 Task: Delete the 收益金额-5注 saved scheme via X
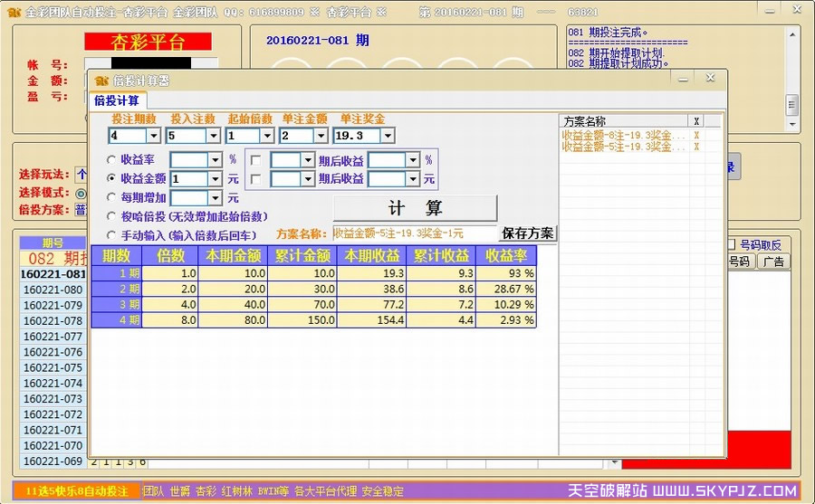point(696,147)
